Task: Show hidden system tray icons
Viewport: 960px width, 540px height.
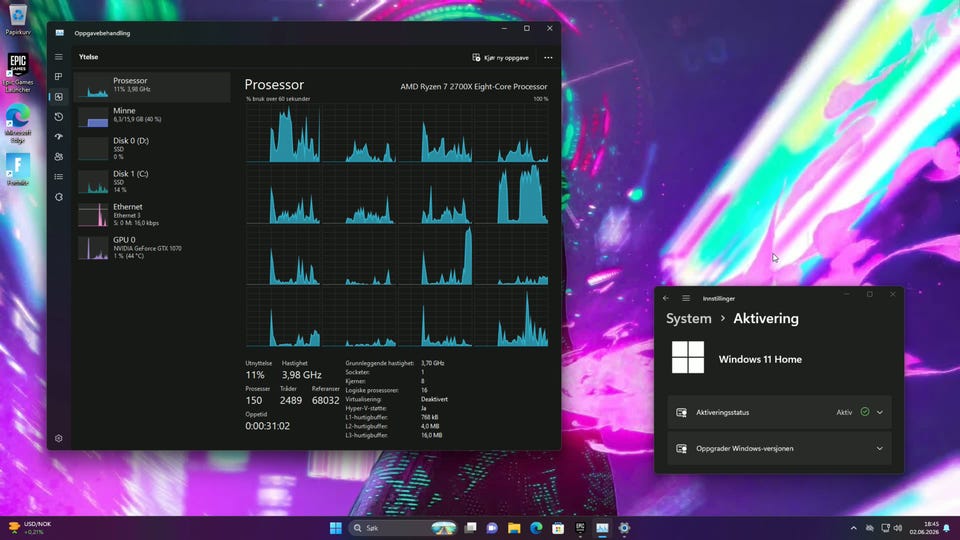Action: [853, 528]
